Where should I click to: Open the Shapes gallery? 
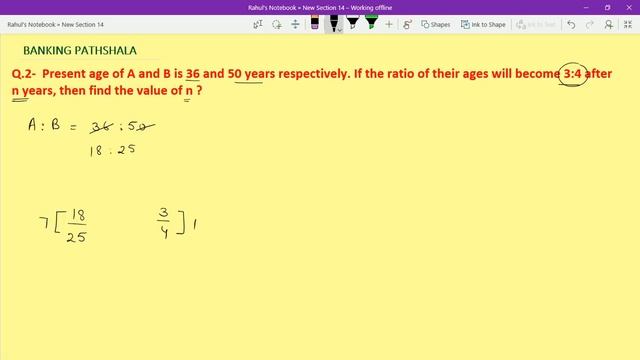tap(436, 24)
